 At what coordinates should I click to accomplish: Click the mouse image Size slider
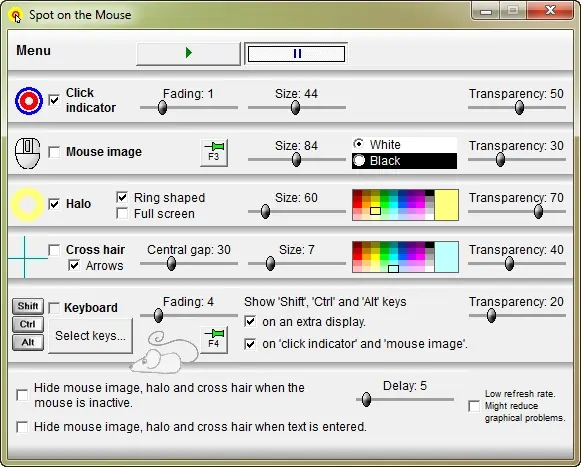(x=297, y=160)
